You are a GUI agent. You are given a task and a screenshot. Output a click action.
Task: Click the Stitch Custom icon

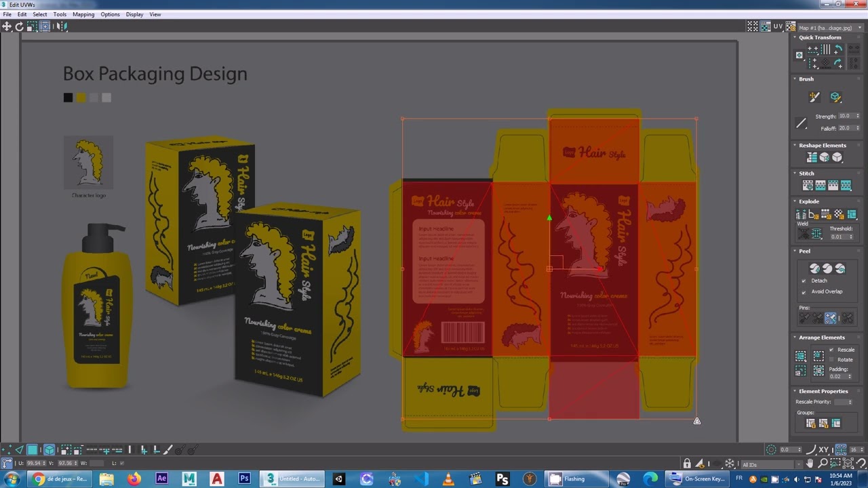(846, 185)
